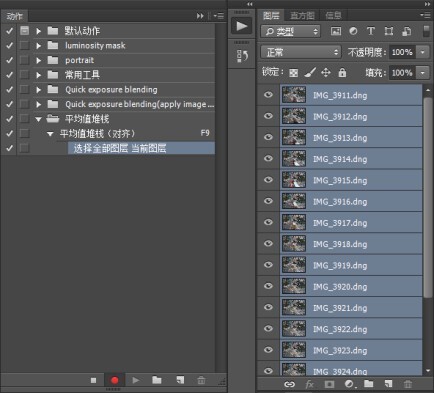Screen dimensions: 434x393
Task: Collapse the 平均值堆栈 action set
Action: (x=39, y=119)
